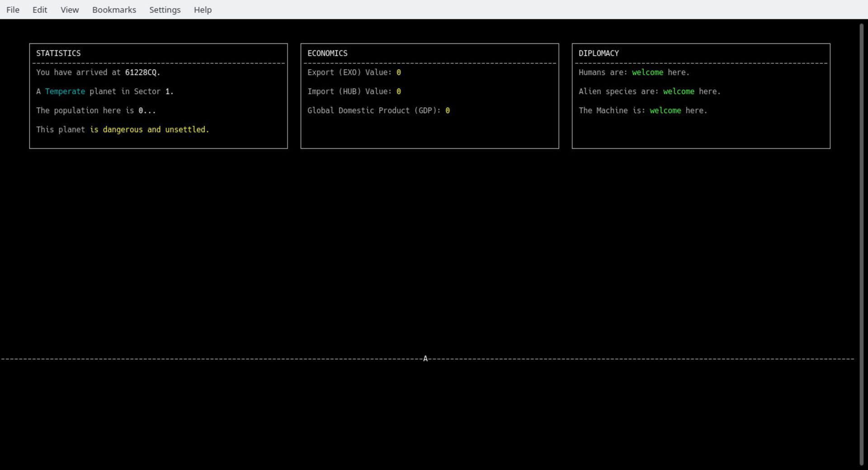The width and height of the screenshot is (868, 470).
Task: Open the Edit menu
Action: click(x=40, y=9)
